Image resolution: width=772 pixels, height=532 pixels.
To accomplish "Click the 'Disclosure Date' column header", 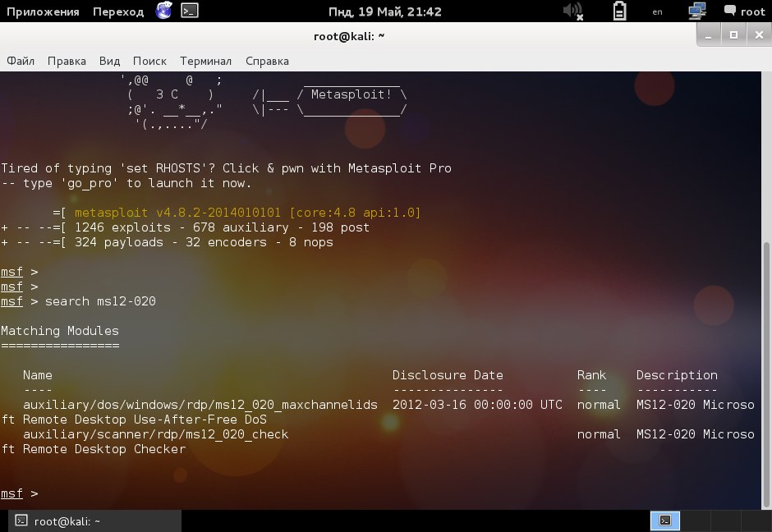I will [x=448, y=375].
